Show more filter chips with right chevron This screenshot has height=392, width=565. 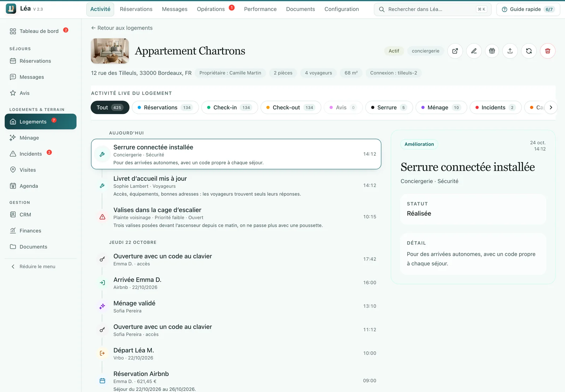551,107
